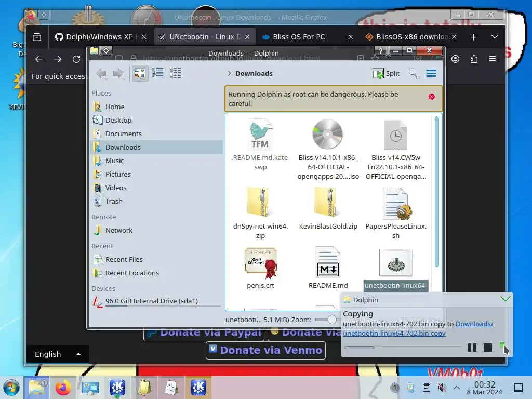
Task: Open Firefox extensions puzzle icon
Action: 474,59
